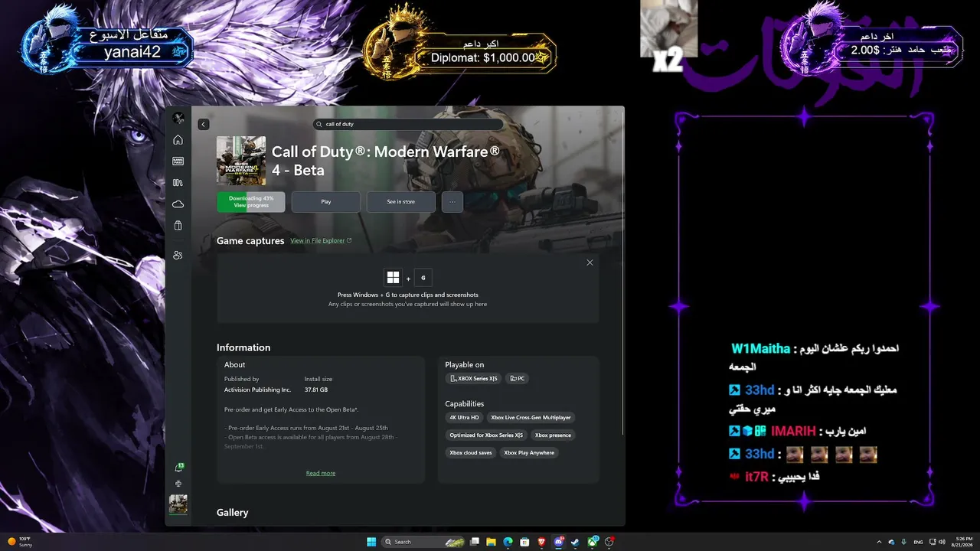980x551 pixels.
Task: Open Steam from the taskbar
Action: [575, 542]
